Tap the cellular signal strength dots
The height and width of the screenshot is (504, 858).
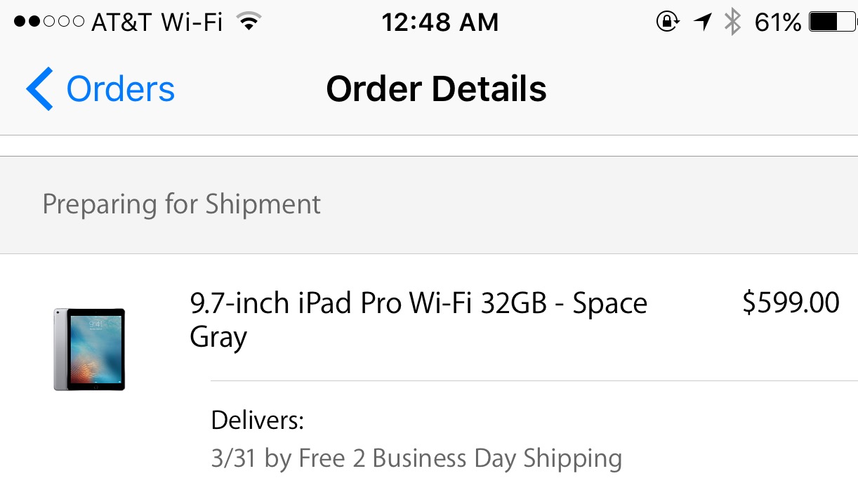48,22
